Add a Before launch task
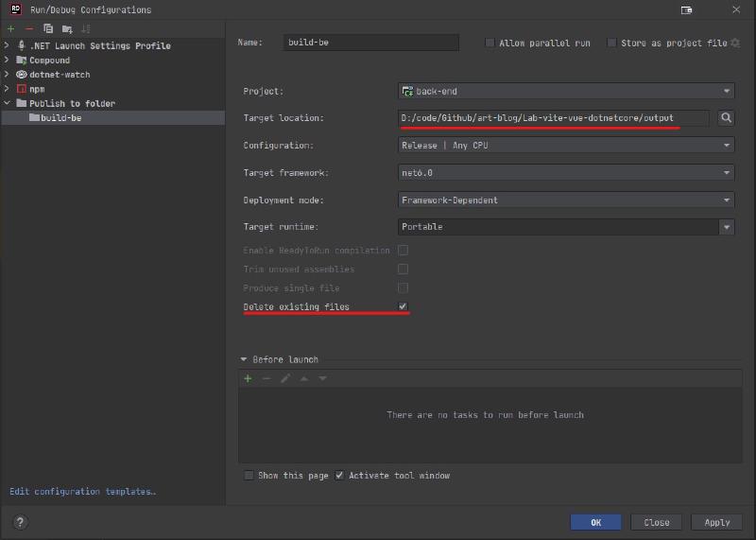 (x=249, y=378)
